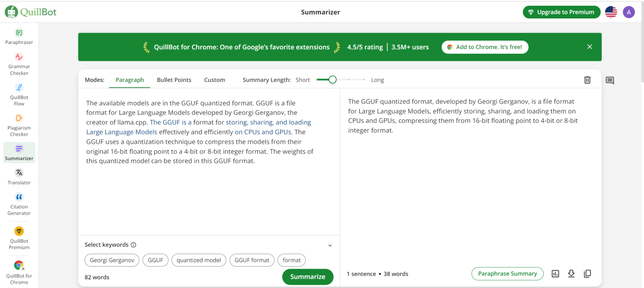Image resolution: width=644 pixels, height=288 pixels.
Task: Open the language flag selector
Action: point(611,12)
